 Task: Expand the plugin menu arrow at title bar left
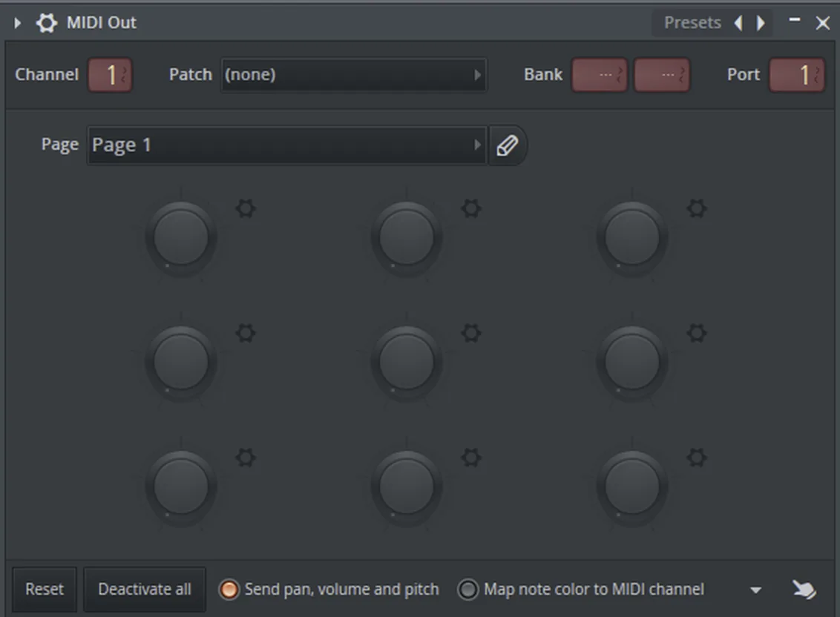[17, 23]
